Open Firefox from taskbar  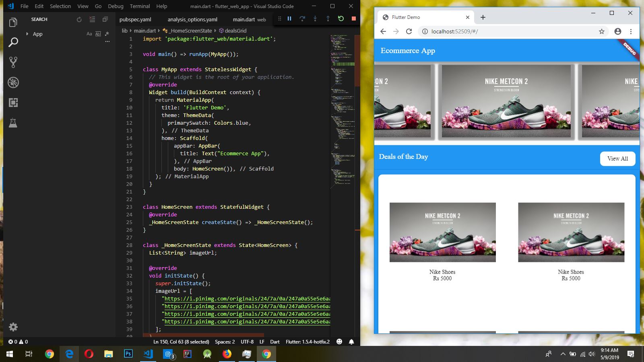click(x=227, y=354)
